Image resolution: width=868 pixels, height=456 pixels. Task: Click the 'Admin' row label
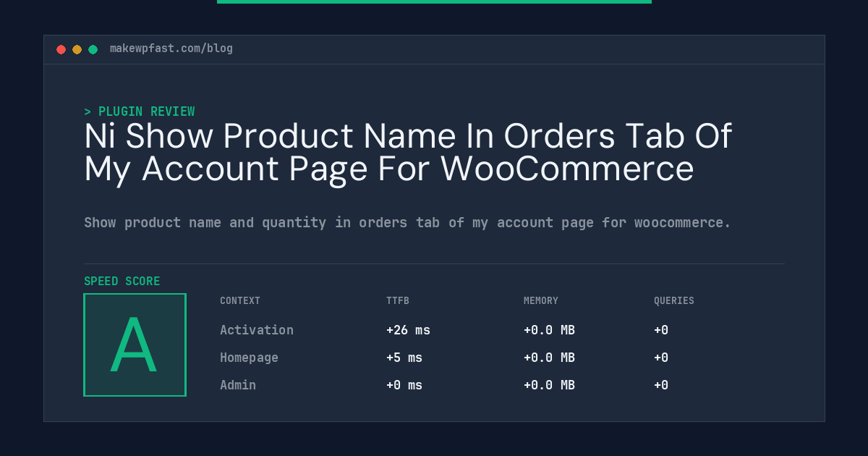point(238,385)
